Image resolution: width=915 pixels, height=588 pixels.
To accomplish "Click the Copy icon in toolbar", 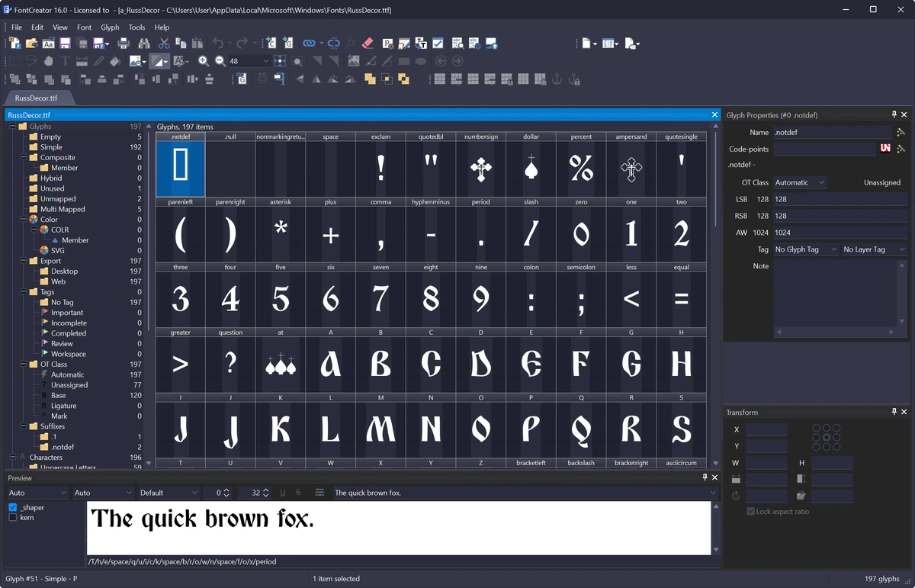I will pos(181,43).
